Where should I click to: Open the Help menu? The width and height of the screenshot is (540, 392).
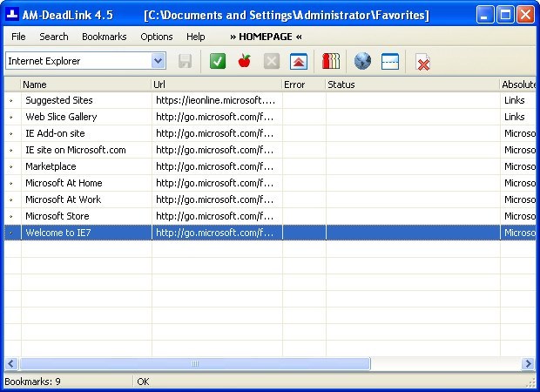tap(196, 37)
